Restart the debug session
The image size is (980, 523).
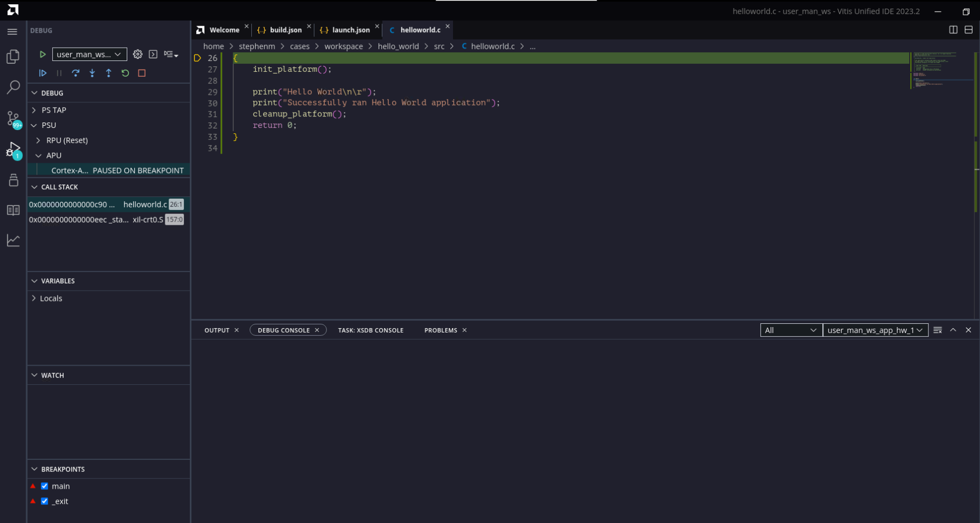(x=125, y=73)
